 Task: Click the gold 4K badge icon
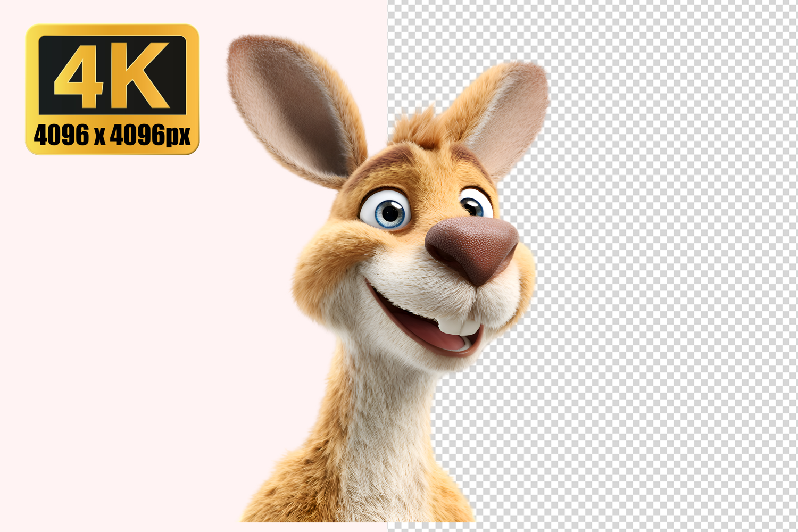tap(112, 89)
